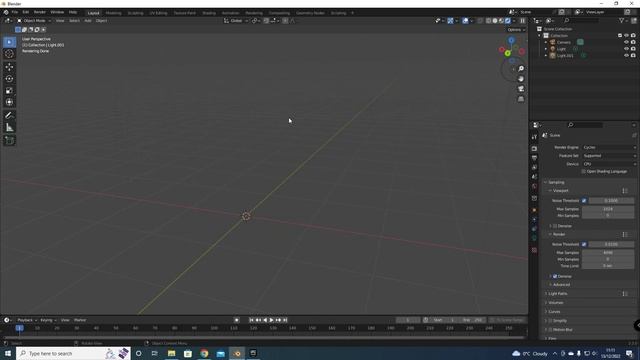Image resolution: width=640 pixels, height=360 pixels.
Task: Open the viewport Add menu
Action: (88, 20)
